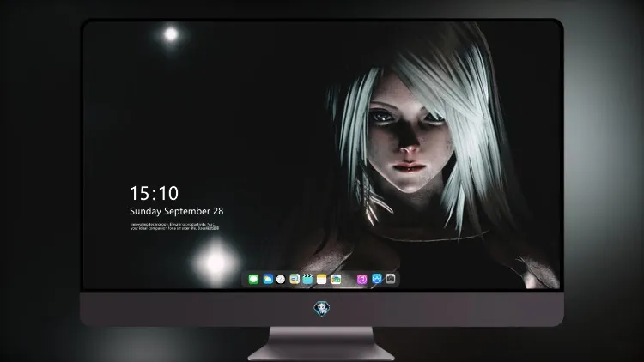Open the yellow Notes app in dock
Viewport: 644px width, 362px height.
click(x=322, y=279)
